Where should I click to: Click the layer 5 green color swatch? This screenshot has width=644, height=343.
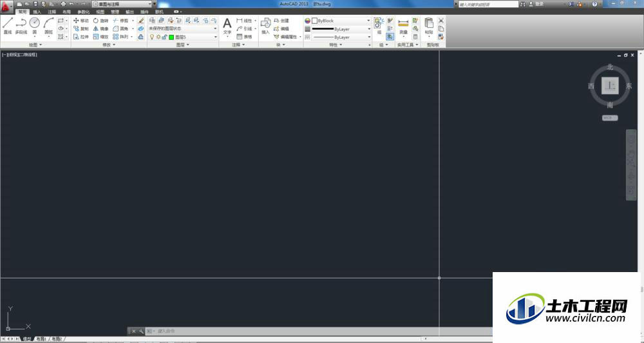pyautogui.click(x=171, y=37)
